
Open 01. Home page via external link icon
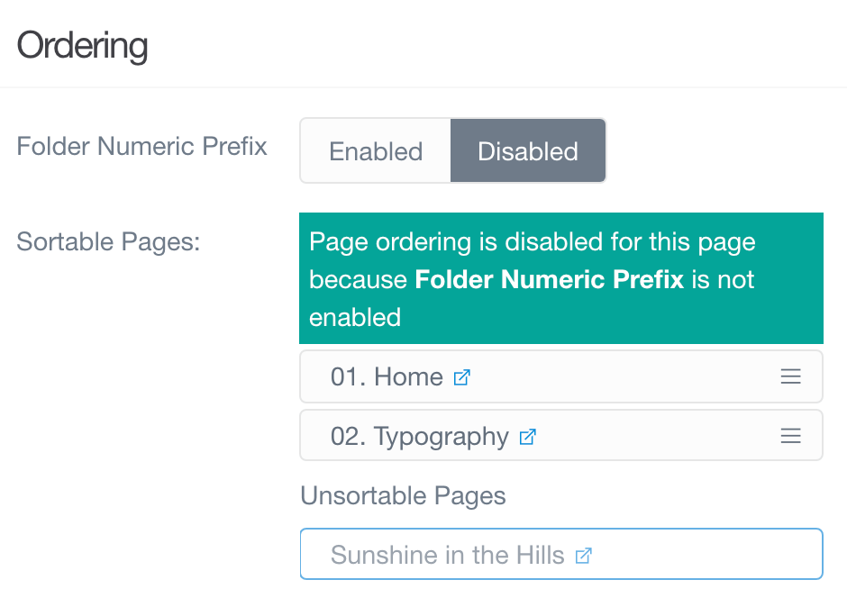pyautogui.click(x=460, y=378)
